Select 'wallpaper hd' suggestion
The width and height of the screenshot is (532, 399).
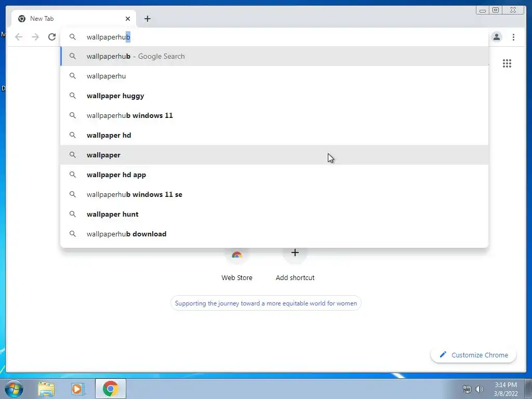click(x=274, y=135)
